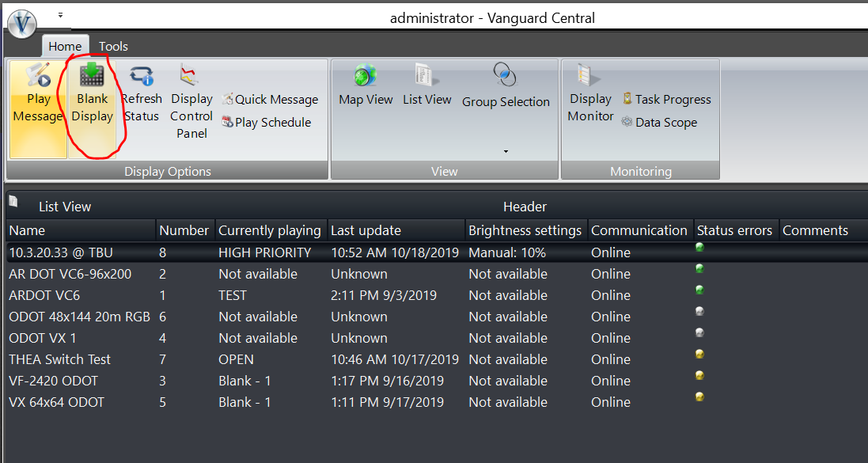The width and height of the screenshot is (868, 463).
Task: Expand the View group dropdown arrow
Action: (506, 151)
